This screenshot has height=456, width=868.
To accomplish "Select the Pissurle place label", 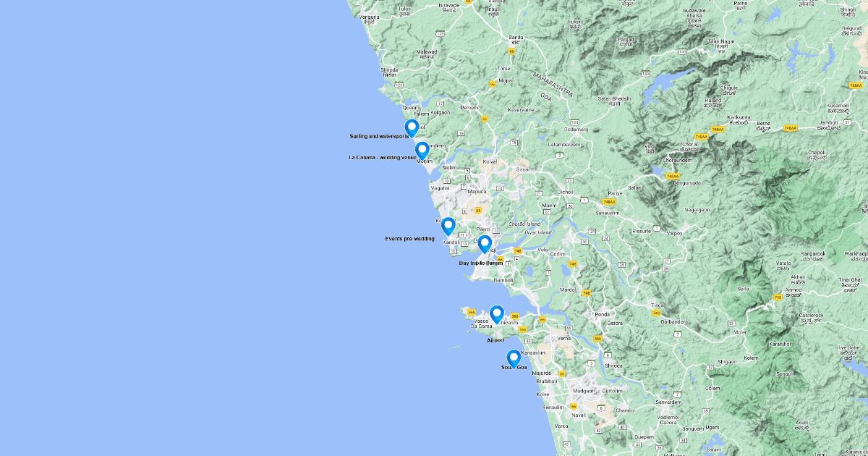I will (642, 231).
